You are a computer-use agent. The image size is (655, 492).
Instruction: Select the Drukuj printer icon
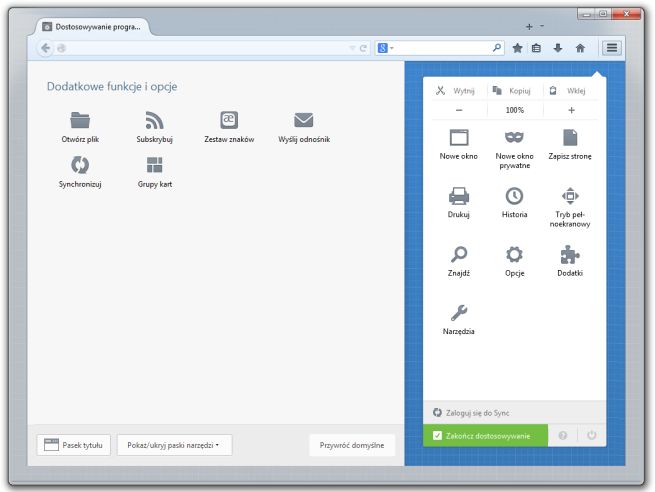(x=459, y=196)
